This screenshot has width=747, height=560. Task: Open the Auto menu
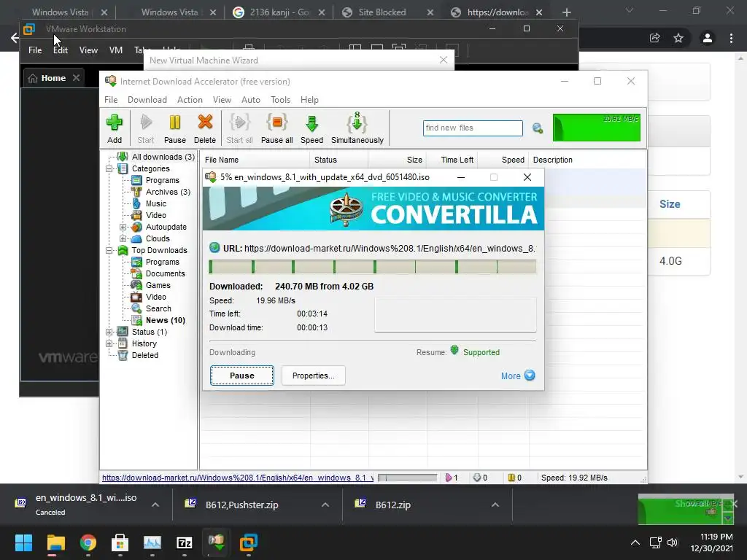tap(251, 99)
